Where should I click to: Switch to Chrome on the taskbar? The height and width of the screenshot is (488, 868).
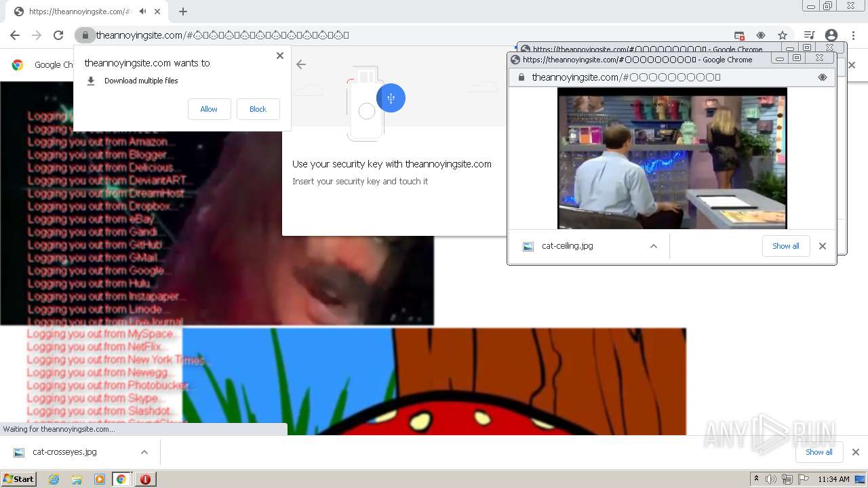pyautogui.click(x=121, y=479)
